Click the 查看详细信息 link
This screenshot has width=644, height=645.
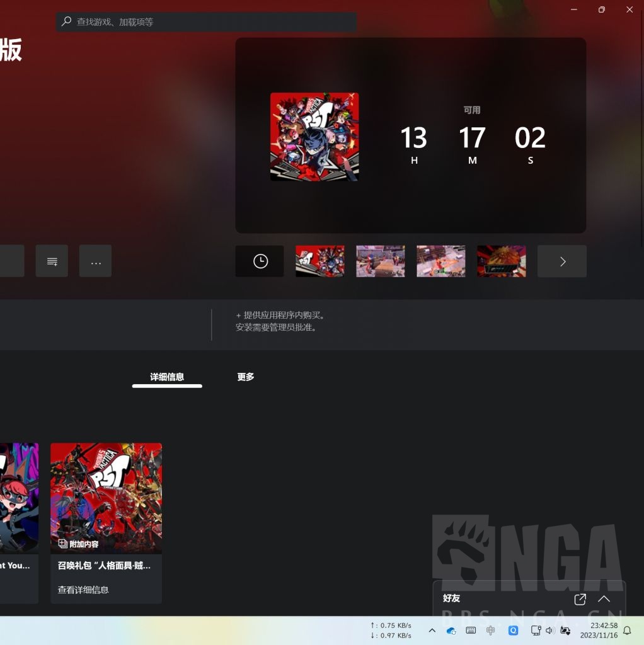(x=83, y=590)
